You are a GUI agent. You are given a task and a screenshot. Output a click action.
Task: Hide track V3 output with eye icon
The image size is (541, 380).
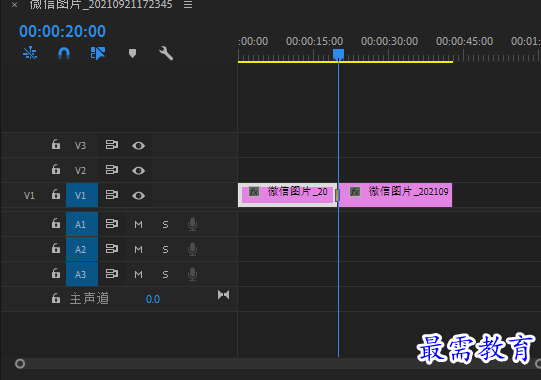pyautogui.click(x=138, y=146)
